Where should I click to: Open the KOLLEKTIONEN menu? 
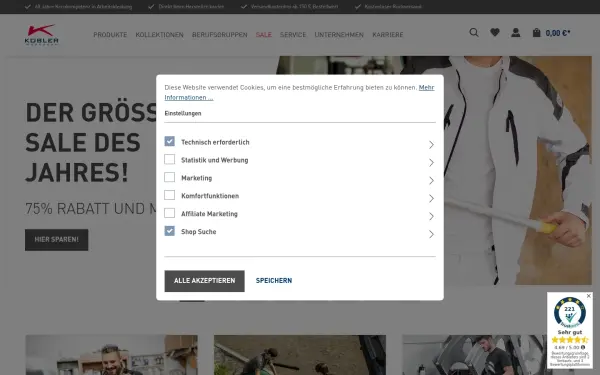[160, 34]
